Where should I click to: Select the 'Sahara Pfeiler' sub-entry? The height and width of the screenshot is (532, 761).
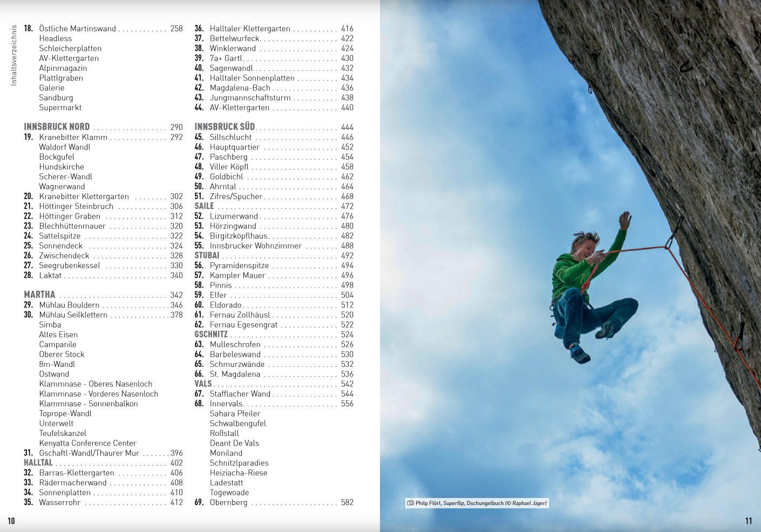pos(235,413)
